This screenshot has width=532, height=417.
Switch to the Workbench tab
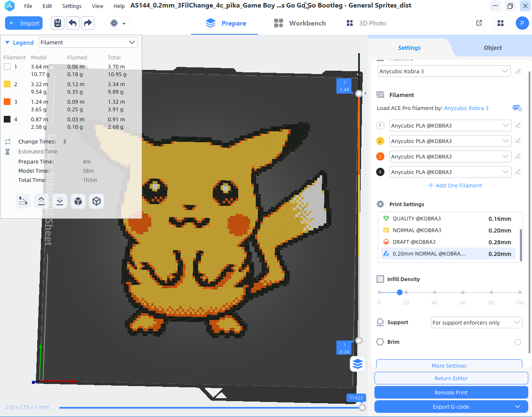point(300,23)
